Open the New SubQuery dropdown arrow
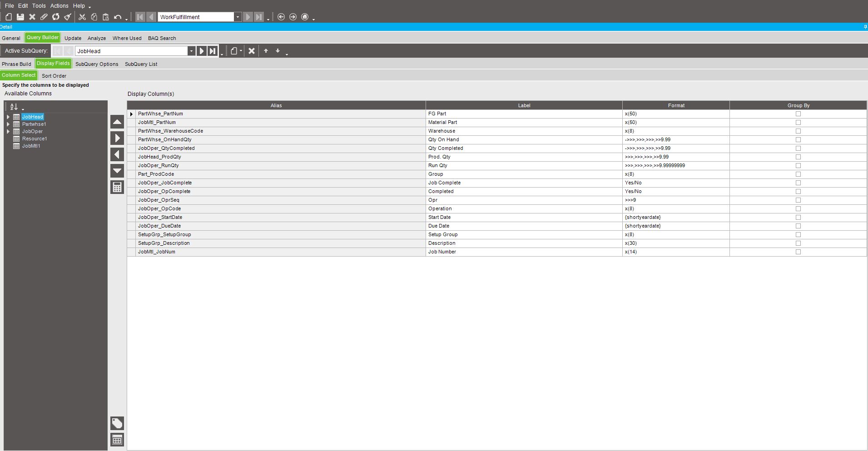This screenshot has height=451, width=868. coord(241,51)
